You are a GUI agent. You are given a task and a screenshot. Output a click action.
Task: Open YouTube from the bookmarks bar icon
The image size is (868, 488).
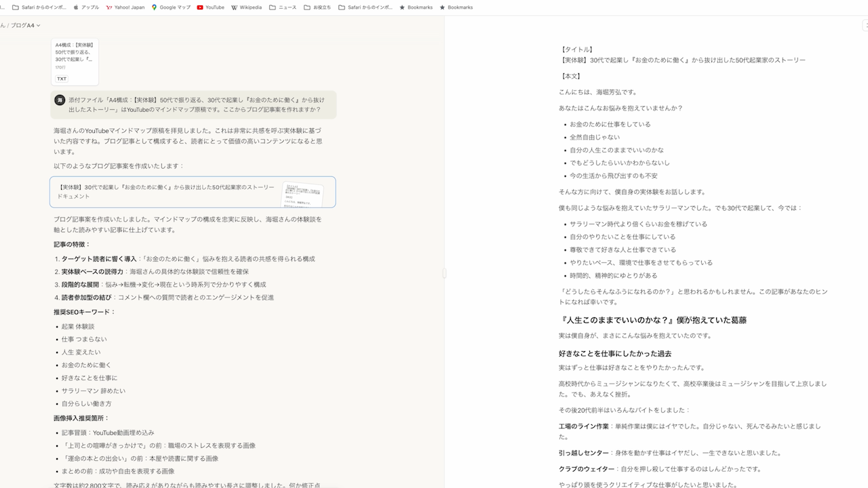pos(199,7)
